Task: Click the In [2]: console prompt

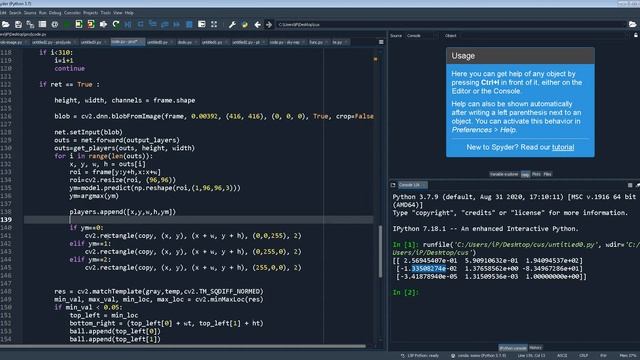Action: click(x=406, y=292)
